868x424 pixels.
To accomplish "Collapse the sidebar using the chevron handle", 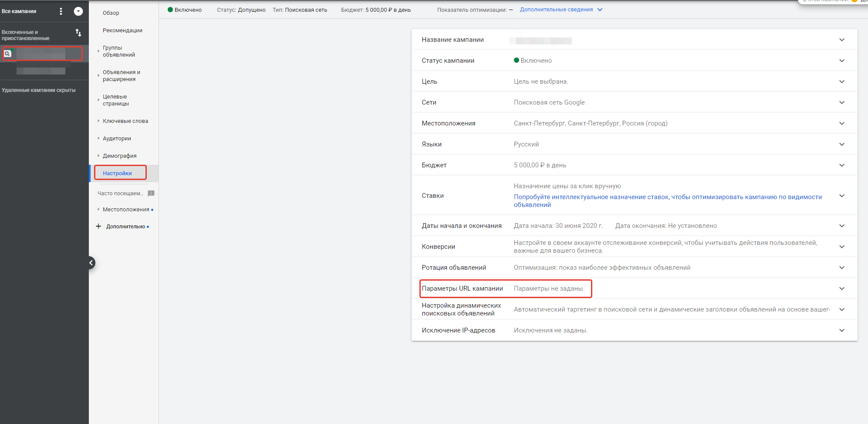I will click(91, 263).
